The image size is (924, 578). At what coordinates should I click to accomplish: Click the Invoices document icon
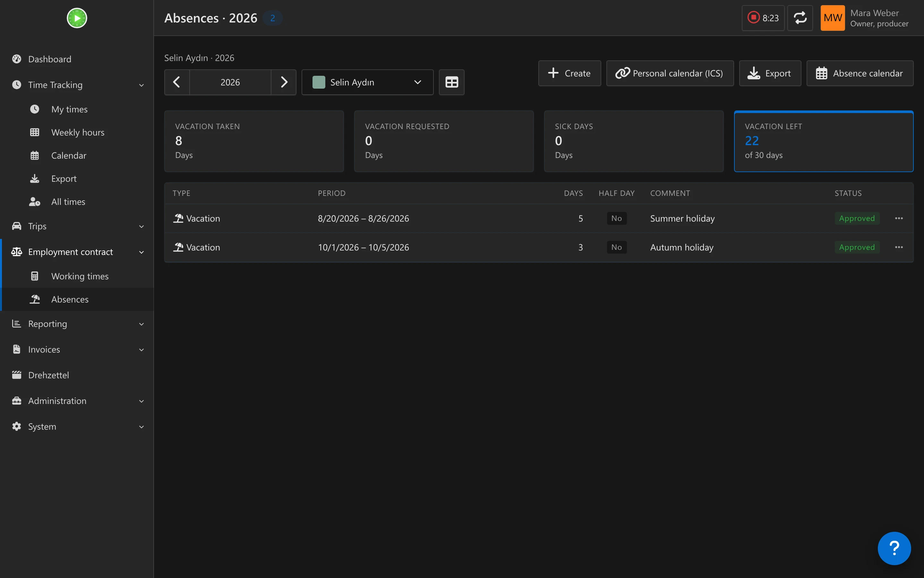click(x=16, y=349)
